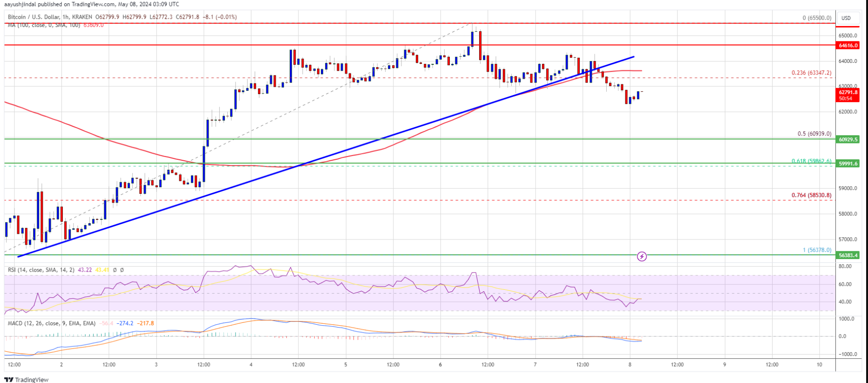Open the USD currency selector

846,18
